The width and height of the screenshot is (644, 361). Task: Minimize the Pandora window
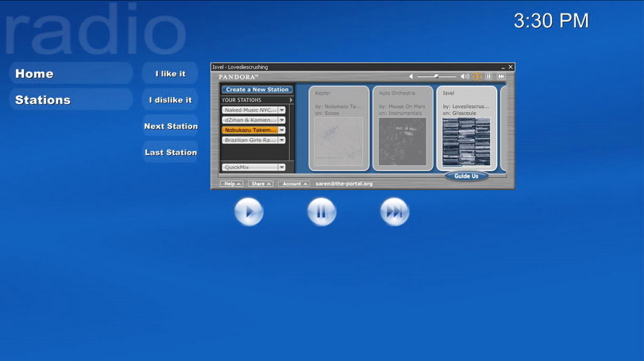(503, 67)
